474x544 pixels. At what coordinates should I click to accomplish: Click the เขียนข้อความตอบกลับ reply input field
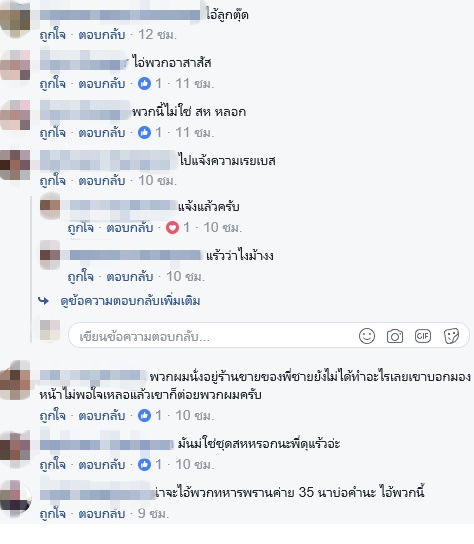click(x=269, y=336)
